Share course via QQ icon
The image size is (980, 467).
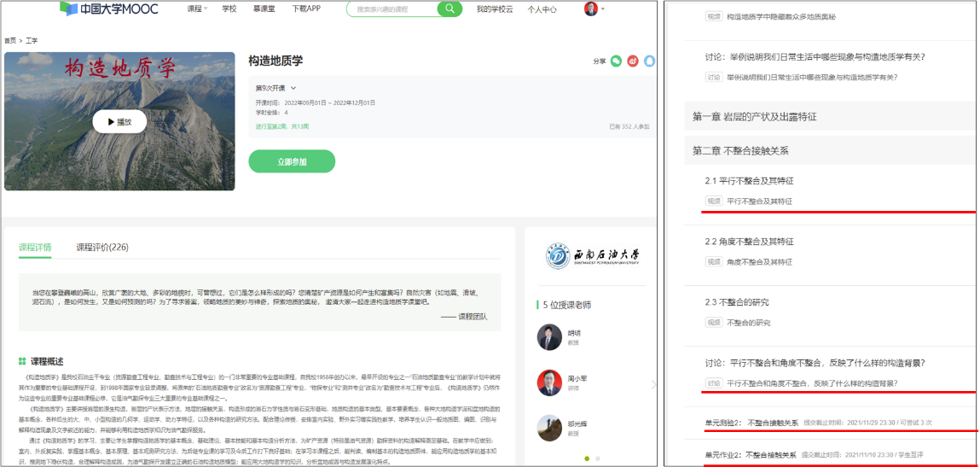(x=650, y=61)
